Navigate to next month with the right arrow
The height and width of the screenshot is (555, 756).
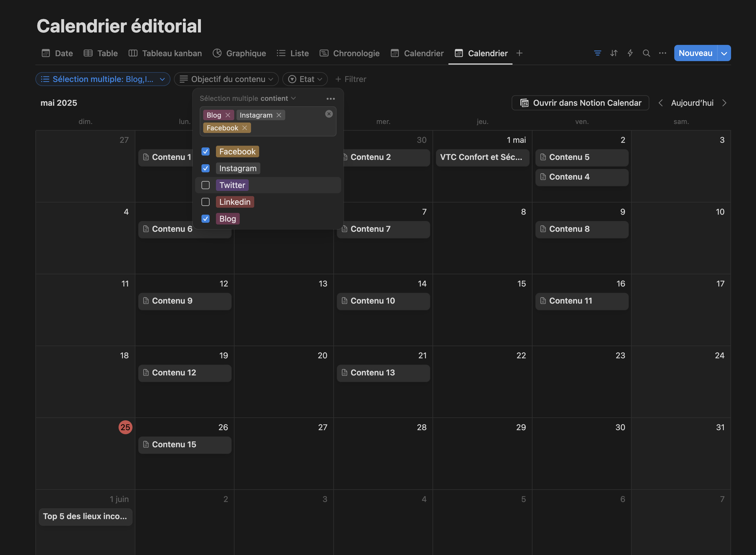(x=724, y=103)
